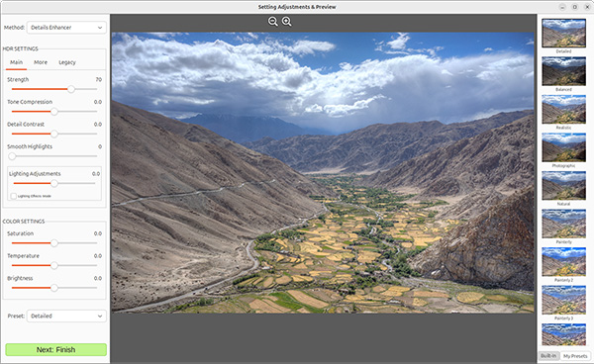The height and width of the screenshot is (364, 594).
Task: Click the Strength slider handle
Action: click(x=71, y=89)
